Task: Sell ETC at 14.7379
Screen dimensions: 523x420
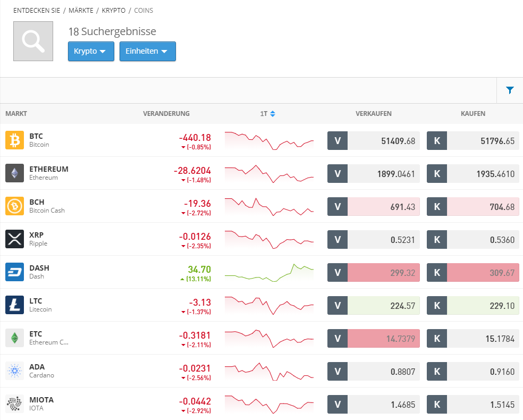Action: pyautogui.click(x=373, y=339)
